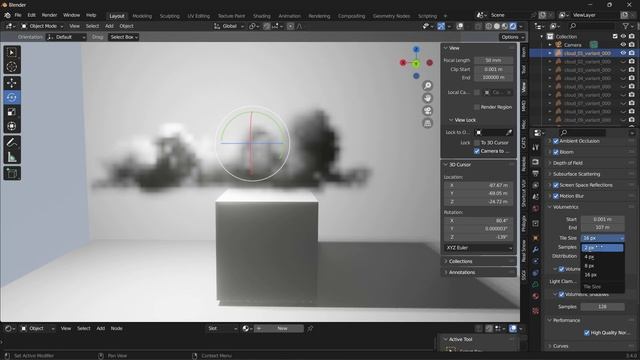This screenshot has width=640, height=360.
Task: Select the Scale tool
Action: pyautogui.click(x=12, y=111)
